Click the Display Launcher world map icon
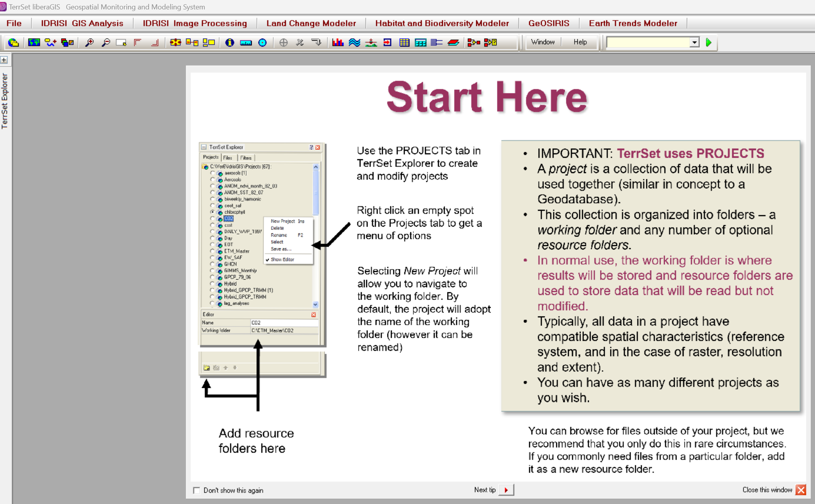Viewport: 815px width, 504px height. pos(34,42)
